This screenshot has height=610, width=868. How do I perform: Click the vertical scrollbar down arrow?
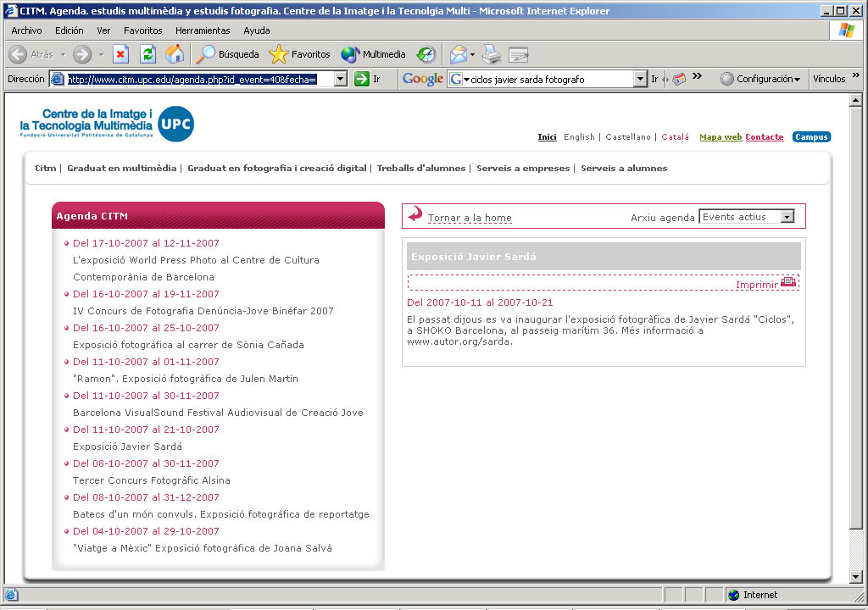[856, 577]
